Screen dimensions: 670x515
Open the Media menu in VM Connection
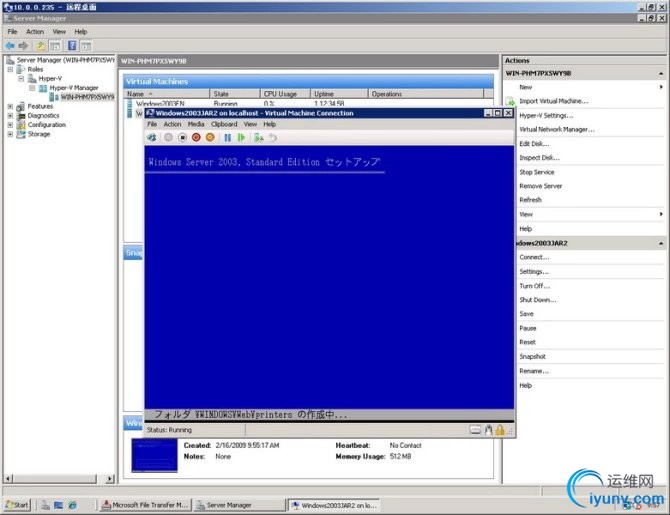[x=196, y=124]
